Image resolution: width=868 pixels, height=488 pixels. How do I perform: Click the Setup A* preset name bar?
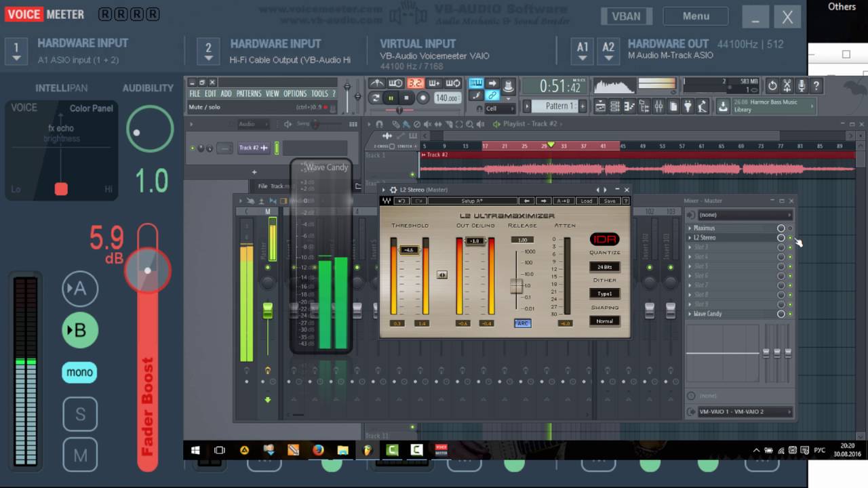coord(472,201)
